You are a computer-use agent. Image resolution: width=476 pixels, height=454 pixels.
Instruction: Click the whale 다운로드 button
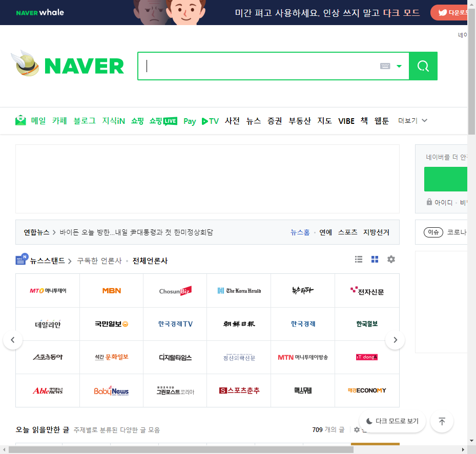pos(449,12)
